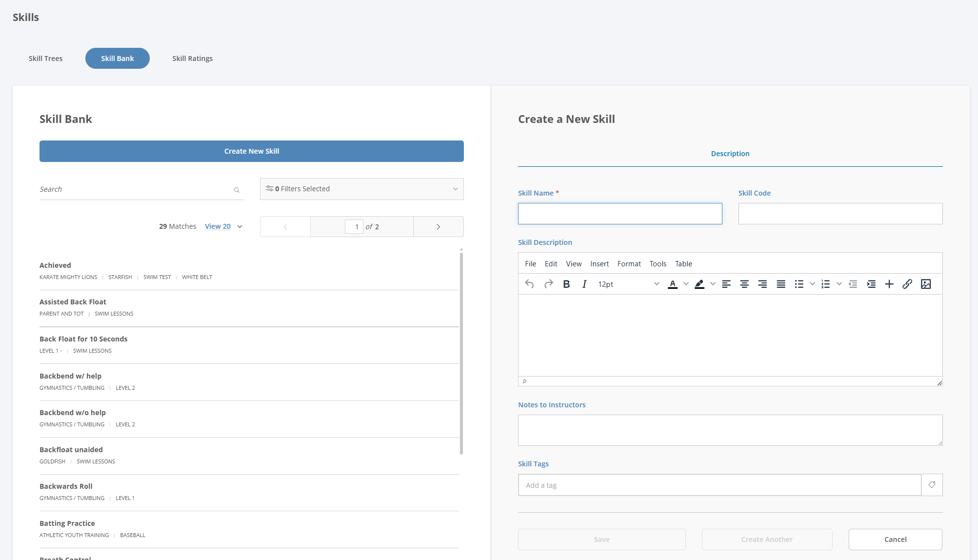Screen dimensions: 978x560
Task: Click the Create Another button
Action: pos(767,540)
